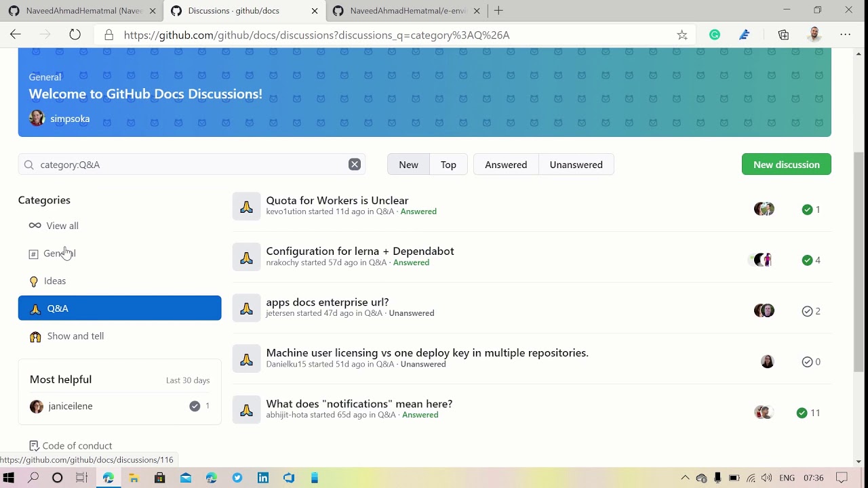Image resolution: width=868 pixels, height=488 pixels.
Task: Filter to Answered discussions
Action: tap(506, 165)
